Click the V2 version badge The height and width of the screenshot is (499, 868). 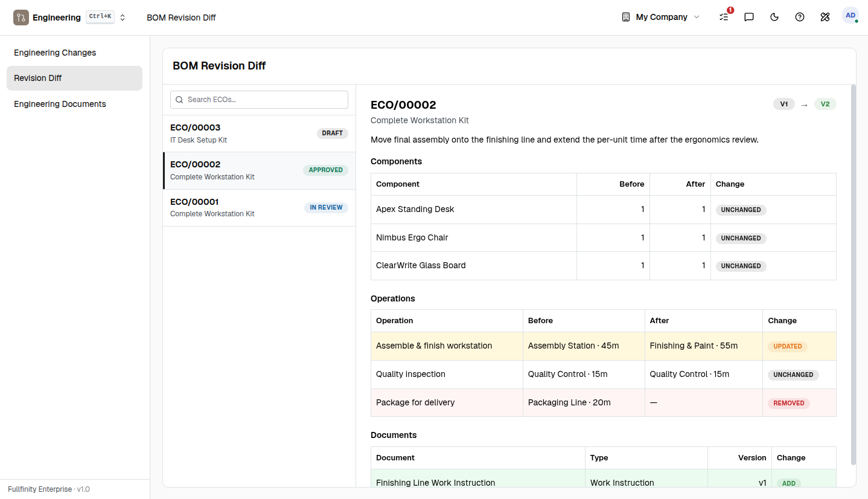(825, 104)
